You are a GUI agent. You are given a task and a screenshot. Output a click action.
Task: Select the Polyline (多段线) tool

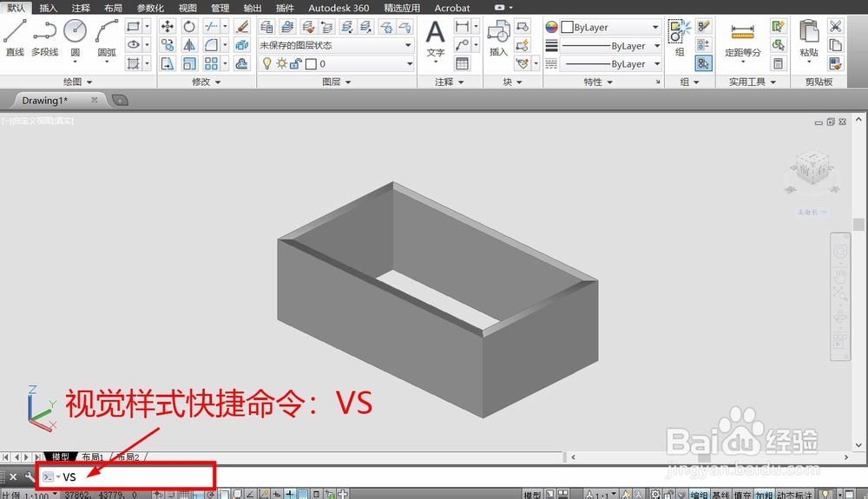pos(45,36)
